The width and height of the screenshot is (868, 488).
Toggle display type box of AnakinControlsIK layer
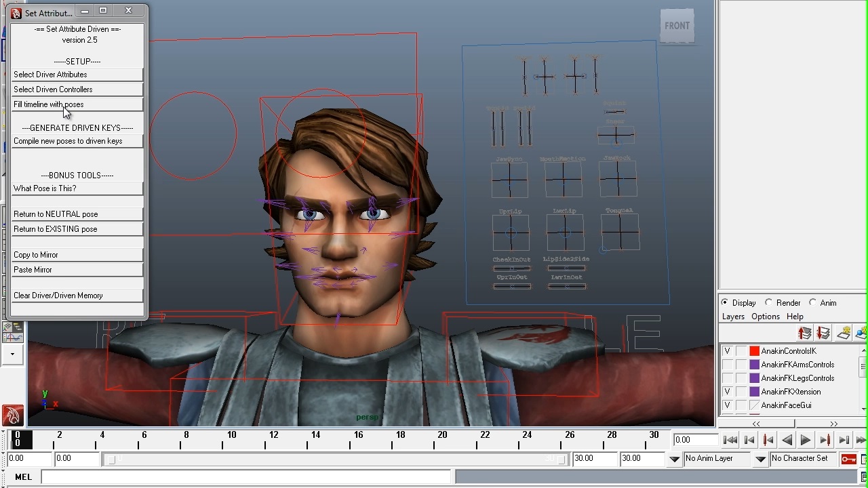[741, 351]
